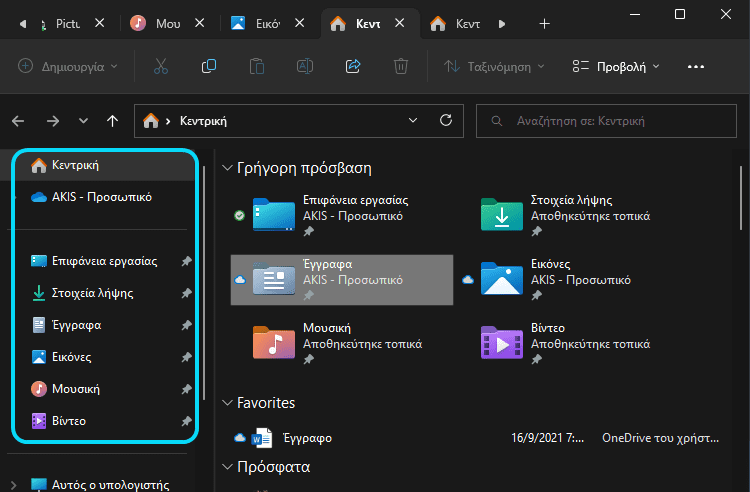The image size is (750, 492).
Task: Expand Αυτός ο υπολογιστής tree node
Action: click(x=13, y=485)
